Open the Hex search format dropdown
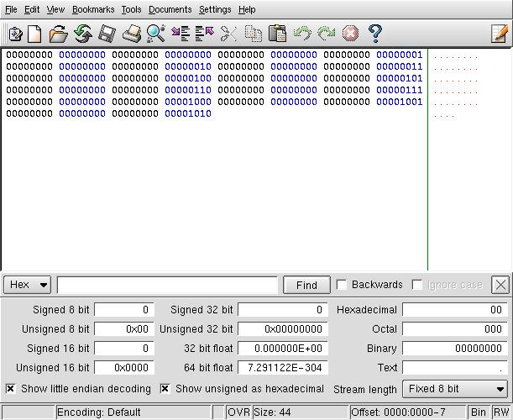 click(28, 285)
